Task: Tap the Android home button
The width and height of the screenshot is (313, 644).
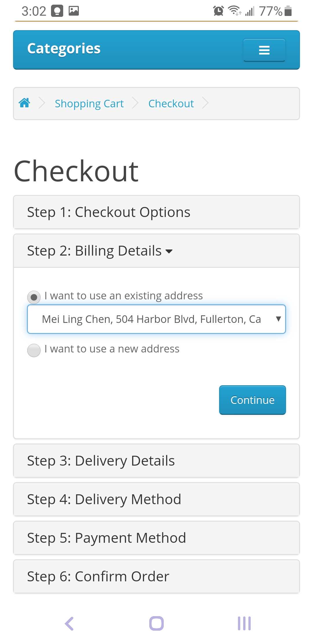Action: pyautogui.click(x=156, y=623)
